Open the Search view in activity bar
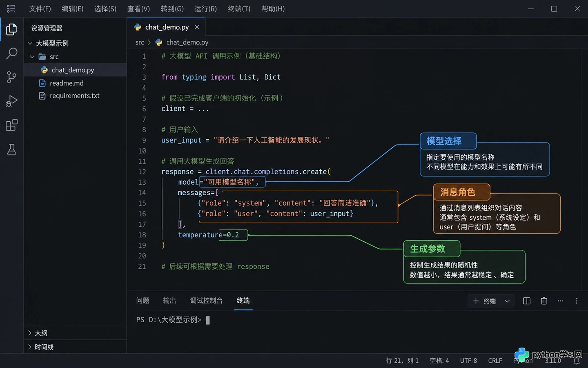Viewport: 588px width, 368px height. [11, 53]
